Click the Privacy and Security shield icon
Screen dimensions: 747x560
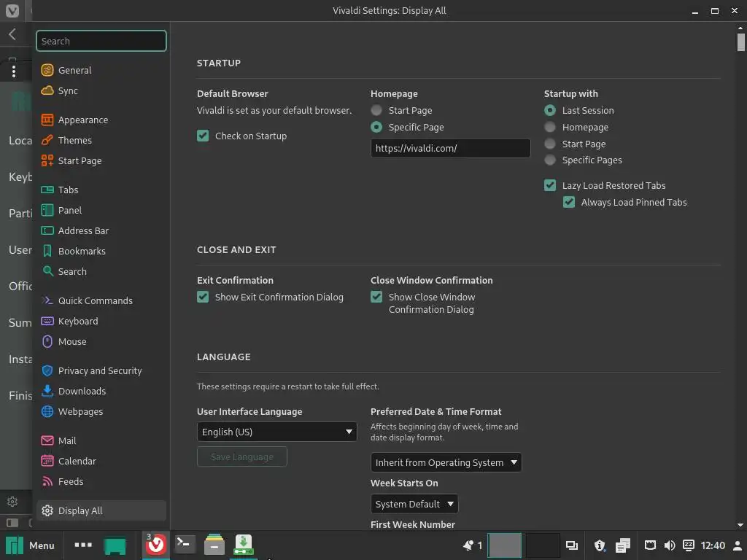(x=47, y=371)
